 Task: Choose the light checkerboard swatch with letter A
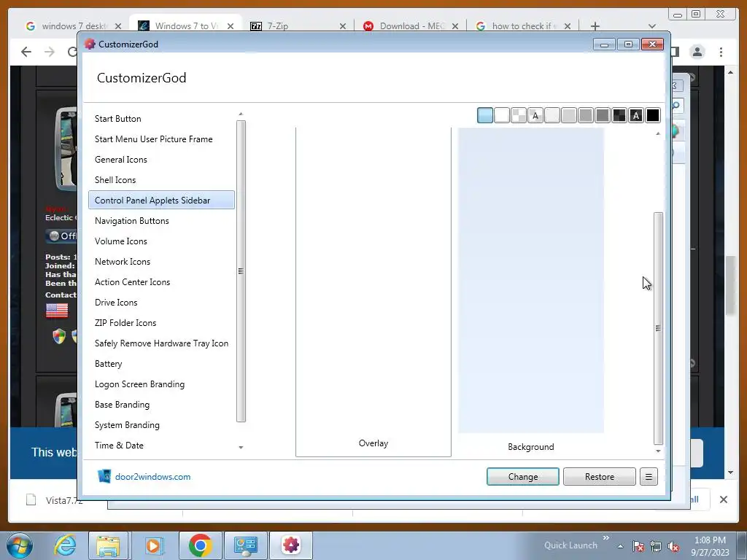[x=535, y=115]
